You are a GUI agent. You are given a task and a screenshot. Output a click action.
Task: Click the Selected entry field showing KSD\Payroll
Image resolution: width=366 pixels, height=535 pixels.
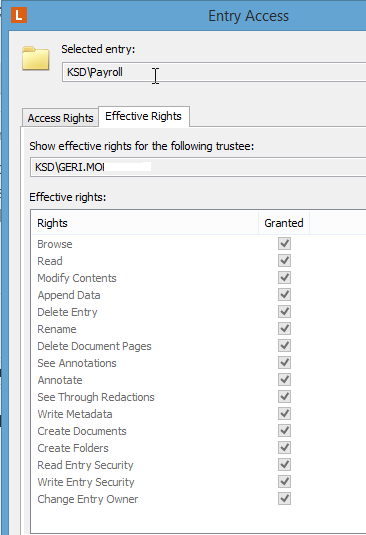[214, 72]
